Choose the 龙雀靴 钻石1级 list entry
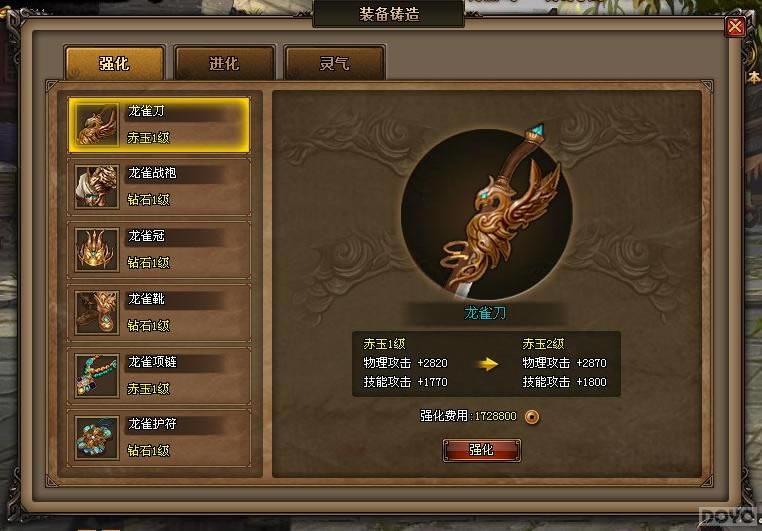Viewport: 762px width, 531px height. (x=159, y=313)
